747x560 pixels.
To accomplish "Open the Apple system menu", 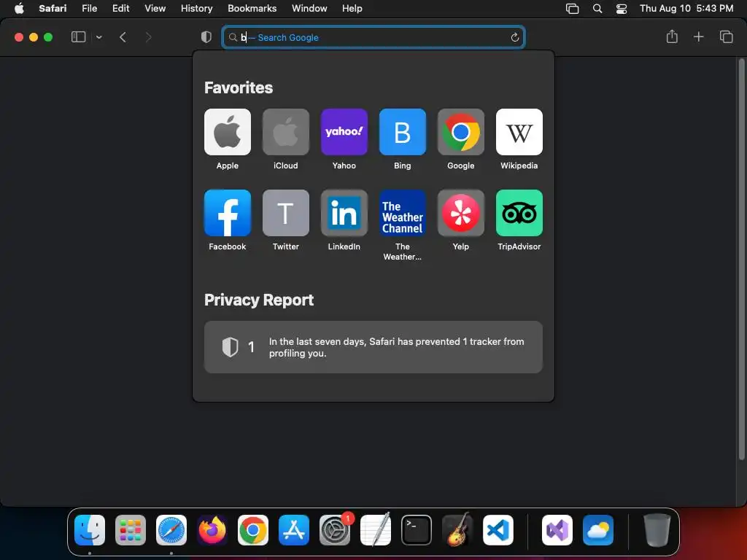I will [19, 8].
